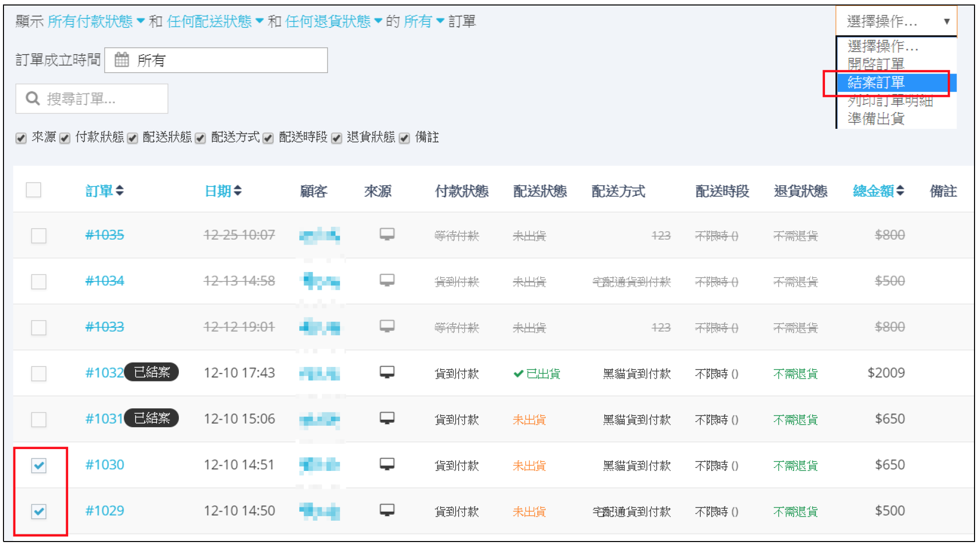Select 準備出貨 from action list
980x548 pixels.
point(897,118)
